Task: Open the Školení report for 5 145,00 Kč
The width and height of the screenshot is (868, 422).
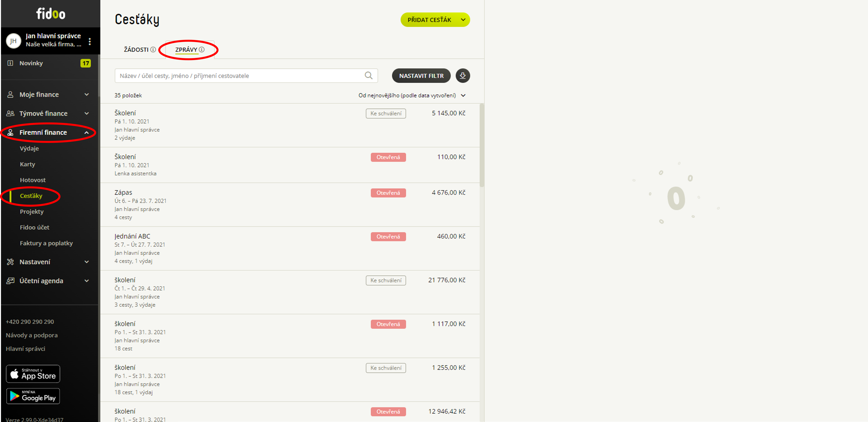Action: (290, 125)
